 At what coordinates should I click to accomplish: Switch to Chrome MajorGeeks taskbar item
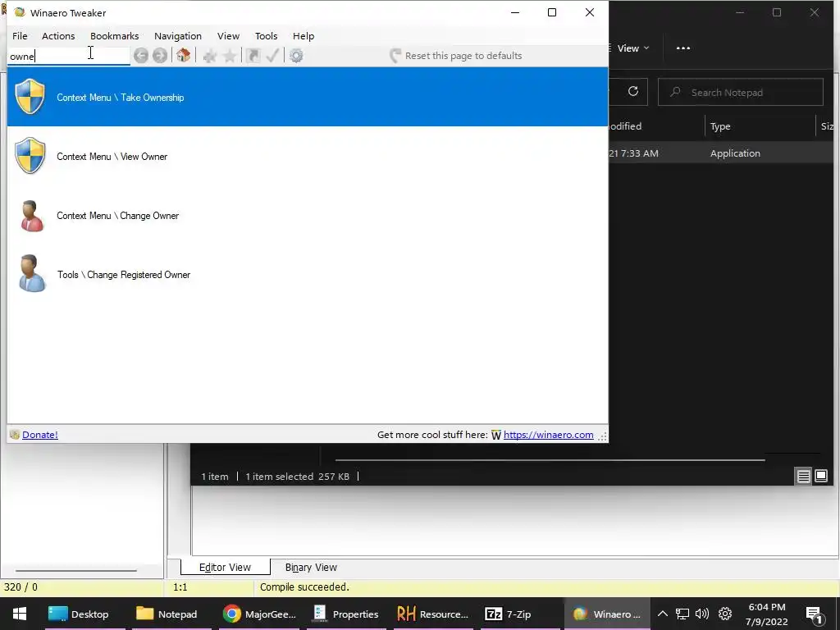(x=259, y=614)
